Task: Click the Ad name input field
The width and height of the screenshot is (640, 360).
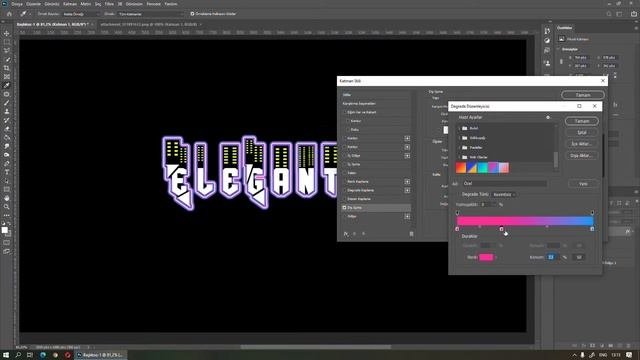Action: 504,184
